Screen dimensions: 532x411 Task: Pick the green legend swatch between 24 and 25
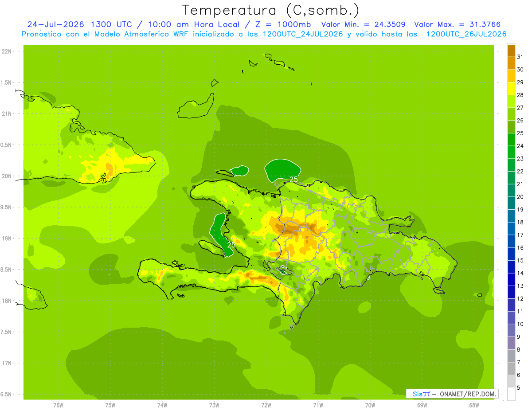click(511, 140)
